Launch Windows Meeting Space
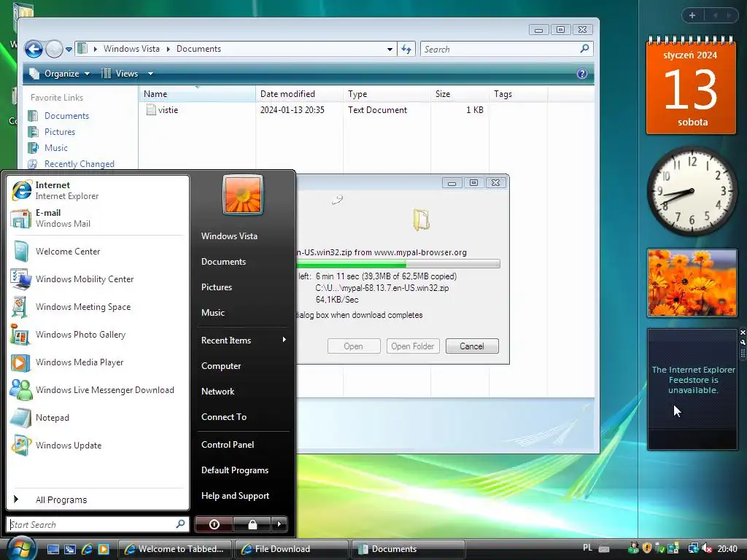The image size is (747, 560). (x=98, y=307)
